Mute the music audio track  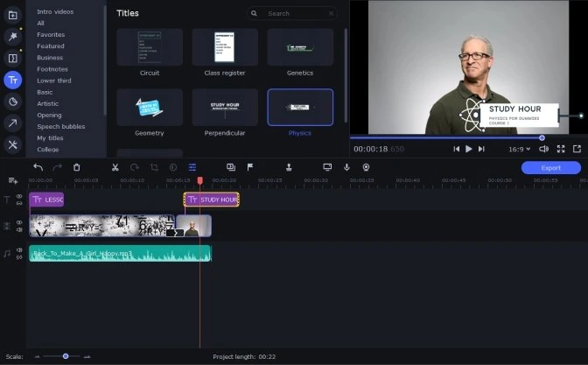[19, 249]
